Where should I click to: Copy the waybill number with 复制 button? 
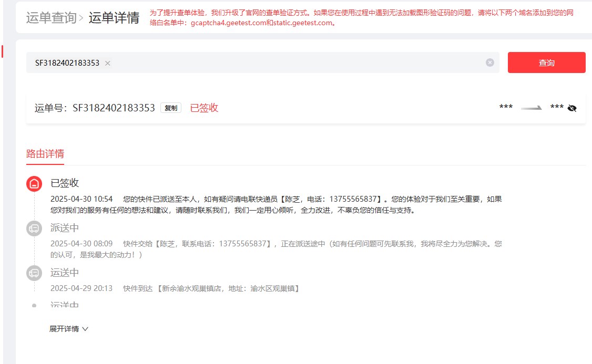click(171, 108)
